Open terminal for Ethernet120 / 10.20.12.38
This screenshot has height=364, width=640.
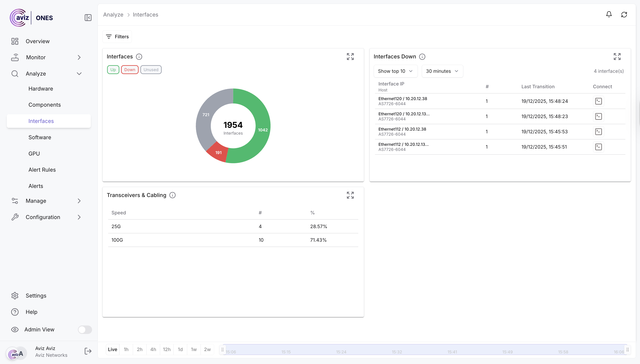coord(598,101)
